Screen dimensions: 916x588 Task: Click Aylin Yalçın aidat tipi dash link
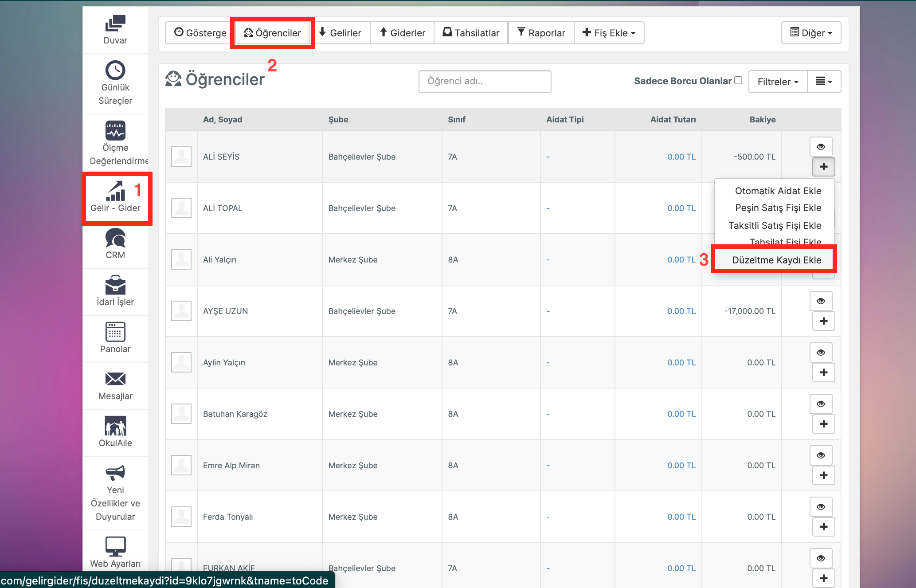click(x=548, y=363)
